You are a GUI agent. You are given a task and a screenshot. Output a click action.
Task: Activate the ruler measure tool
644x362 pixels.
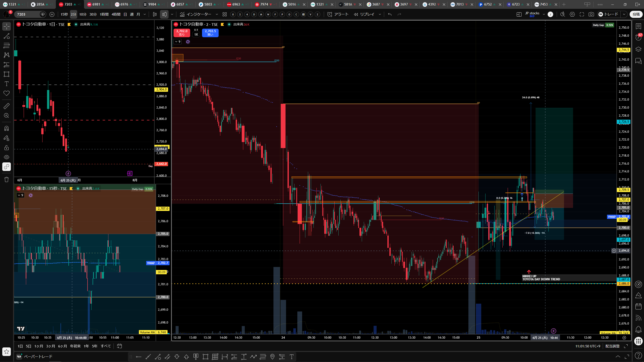pos(7,106)
